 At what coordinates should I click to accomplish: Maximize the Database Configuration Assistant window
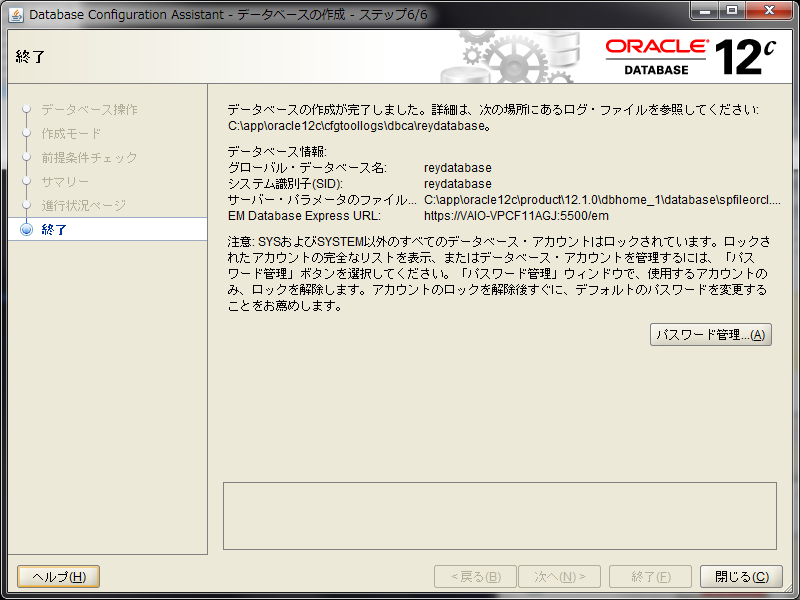pyautogui.click(x=732, y=11)
